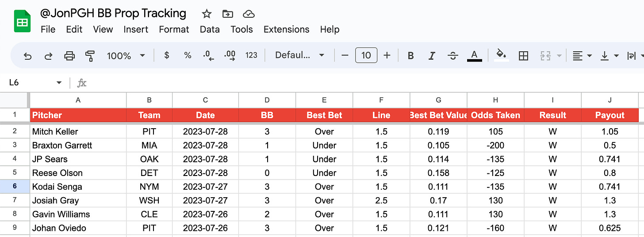Open the merge cells dropdown arrow
Screen dimensions: 644x237
(559, 56)
